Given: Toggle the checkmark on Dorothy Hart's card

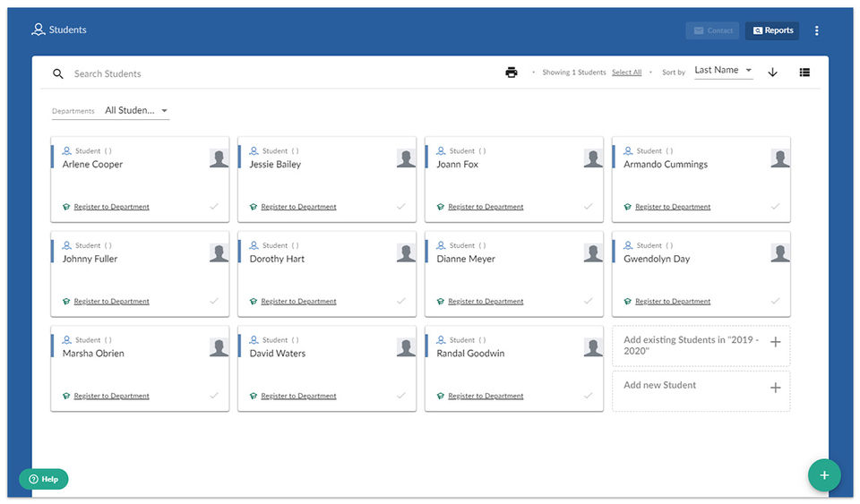Looking at the screenshot, I should coord(401,301).
